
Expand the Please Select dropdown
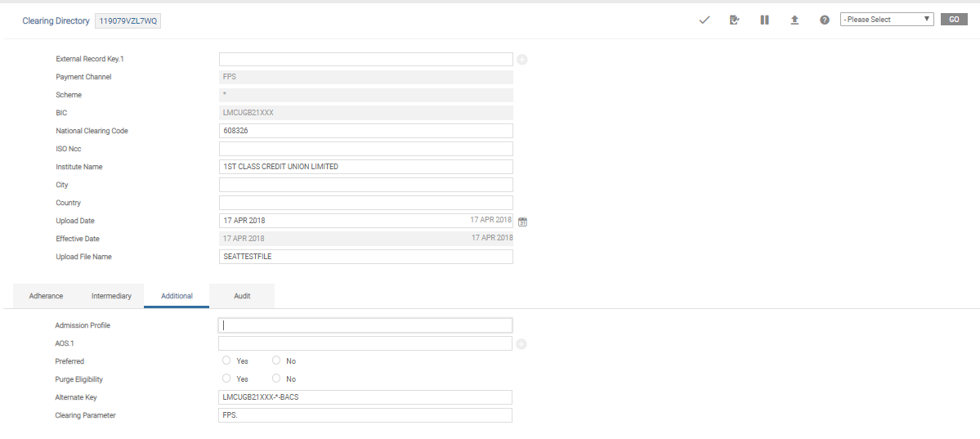pos(887,20)
